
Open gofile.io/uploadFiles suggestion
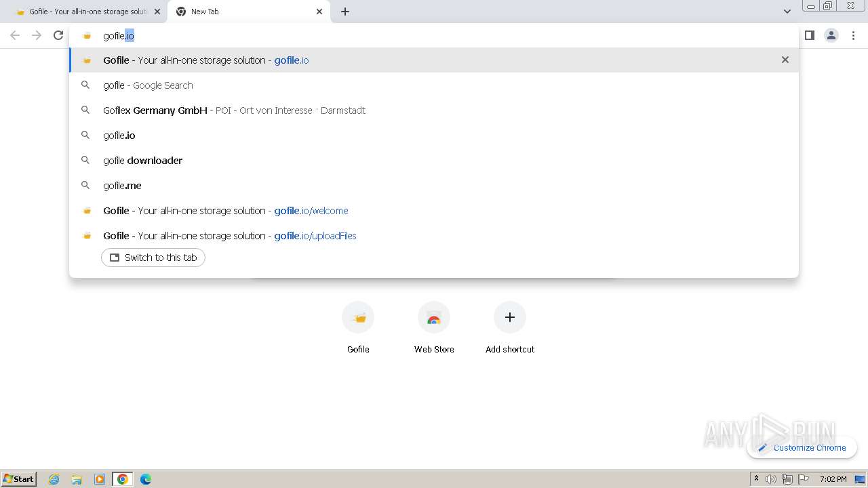tap(434, 236)
